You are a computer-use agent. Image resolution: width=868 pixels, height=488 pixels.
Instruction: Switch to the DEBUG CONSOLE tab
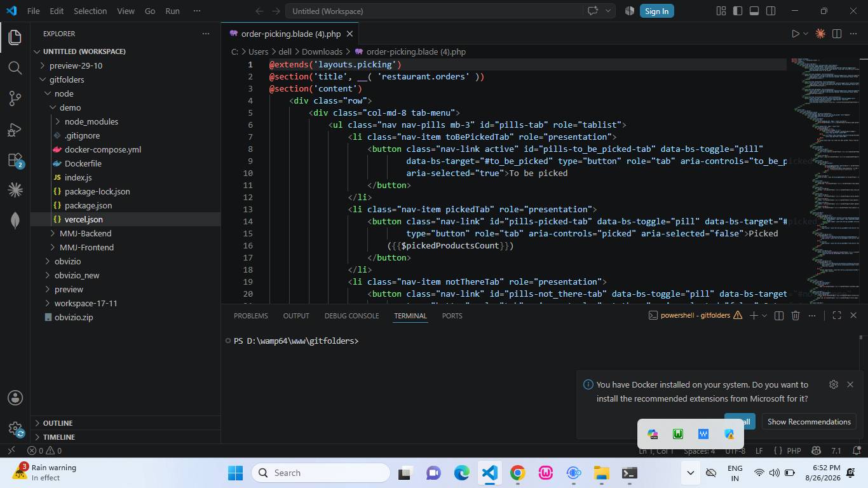[351, 316]
